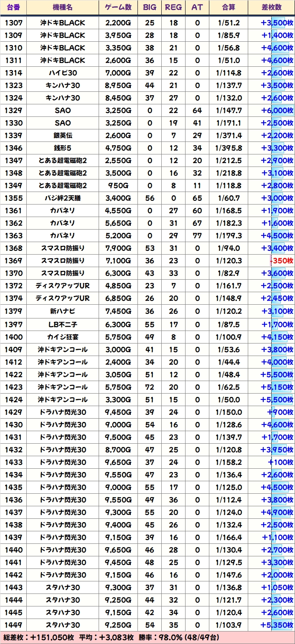Select the 950G game count cell
The height and width of the screenshot is (644, 295).
point(118,186)
